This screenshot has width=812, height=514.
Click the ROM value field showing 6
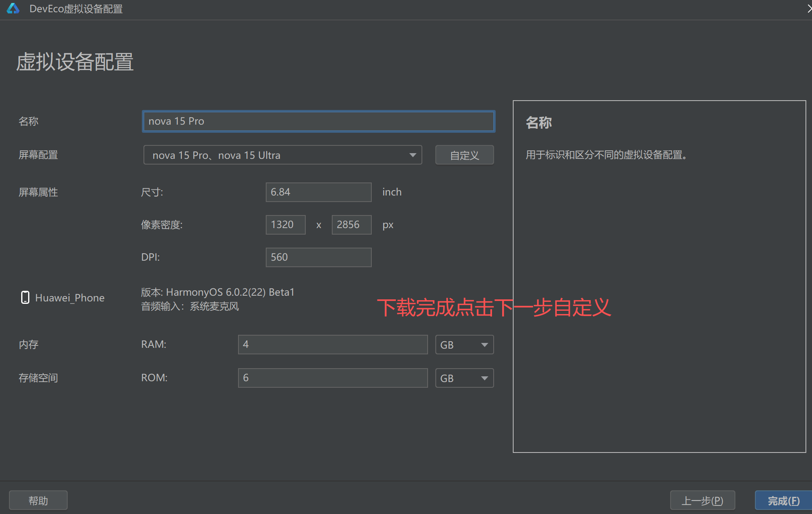(x=333, y=378)
